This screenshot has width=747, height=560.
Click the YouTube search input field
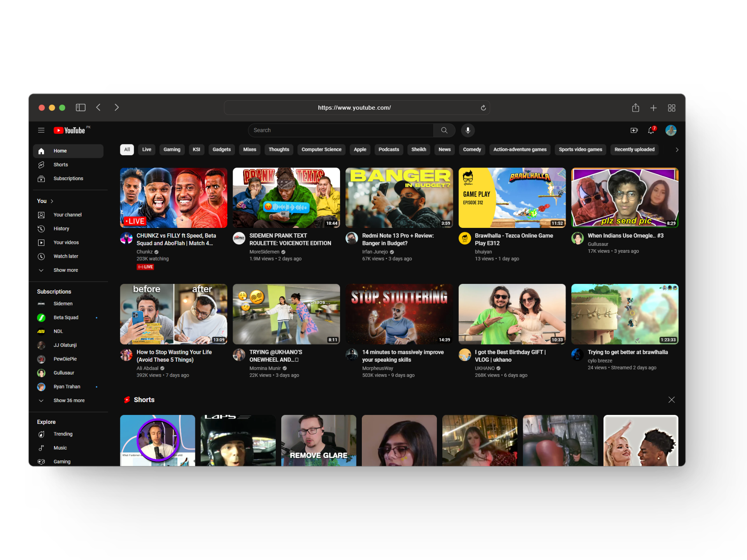click(x=340, y=130)
